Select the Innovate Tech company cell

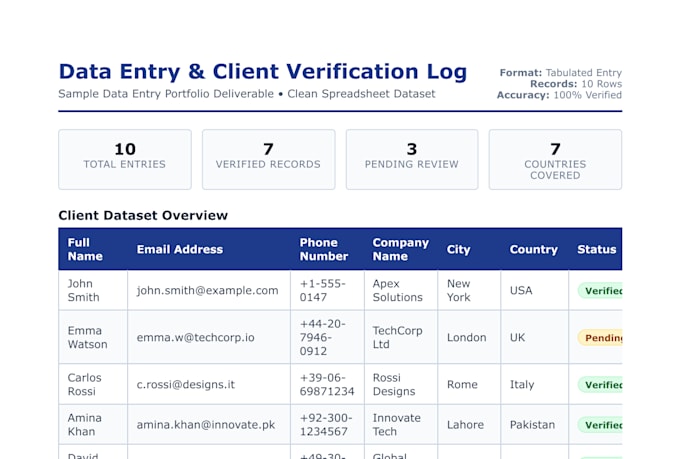point(401,425)
